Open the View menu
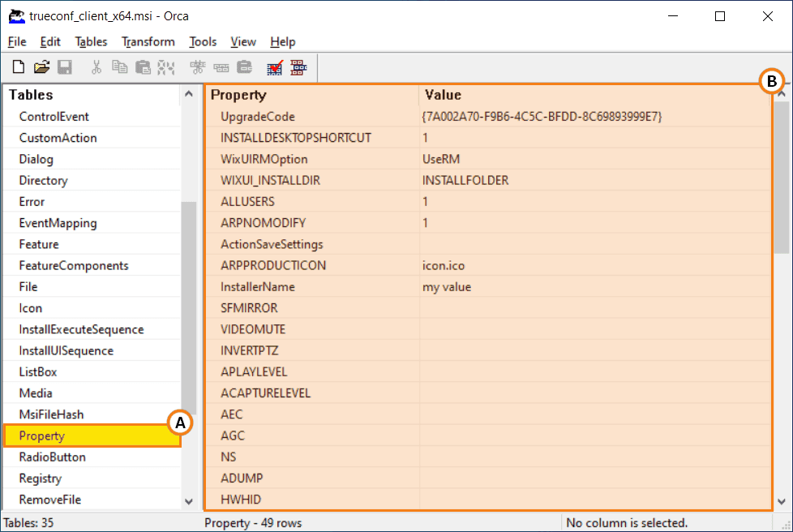Screen dimensions: 793x532 coord(243,42)
